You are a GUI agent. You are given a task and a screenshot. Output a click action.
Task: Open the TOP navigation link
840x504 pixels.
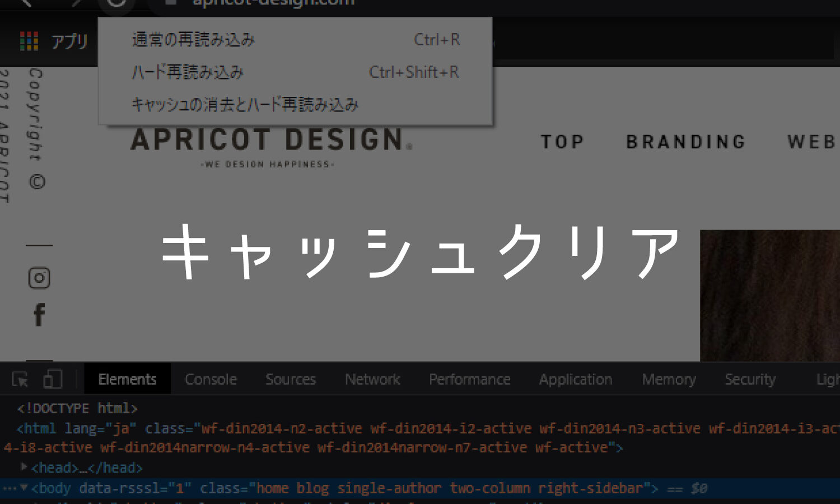(x=563, y=142)
